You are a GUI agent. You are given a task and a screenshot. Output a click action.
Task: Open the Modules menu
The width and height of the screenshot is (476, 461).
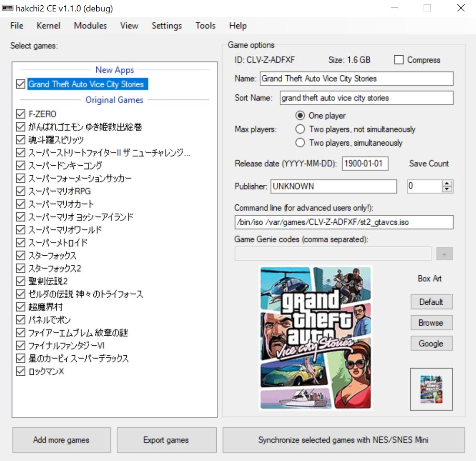point(90,26)
